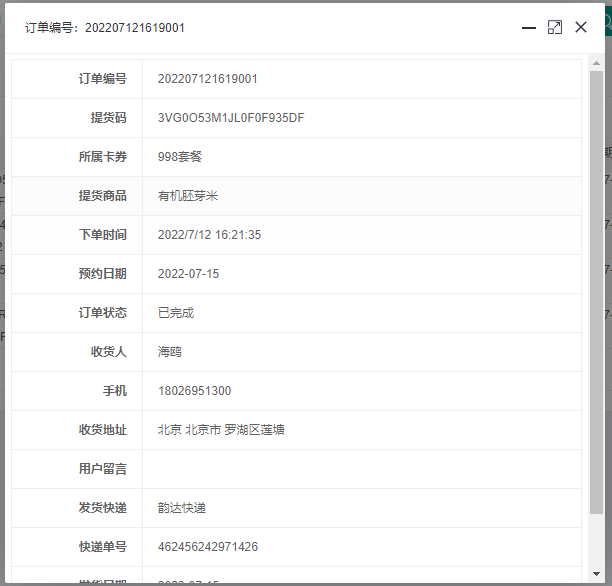
Task: Minimize the order detail dialog
Action: coord(529,28)
